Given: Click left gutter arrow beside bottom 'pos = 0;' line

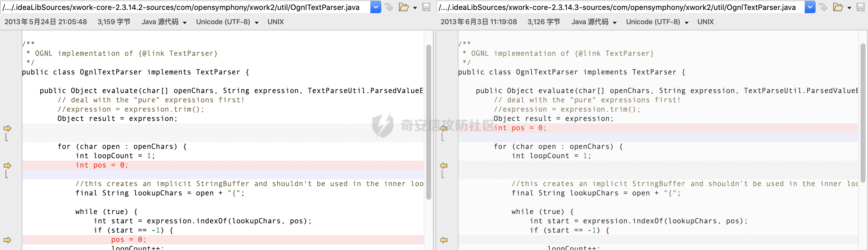Looking at the screenshot, I should [x=7, y=240].
